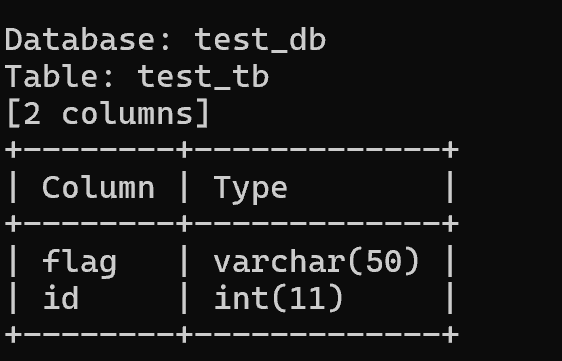Click the Table: label text
This screenshot has width=562, height=361.
[59, 76]
